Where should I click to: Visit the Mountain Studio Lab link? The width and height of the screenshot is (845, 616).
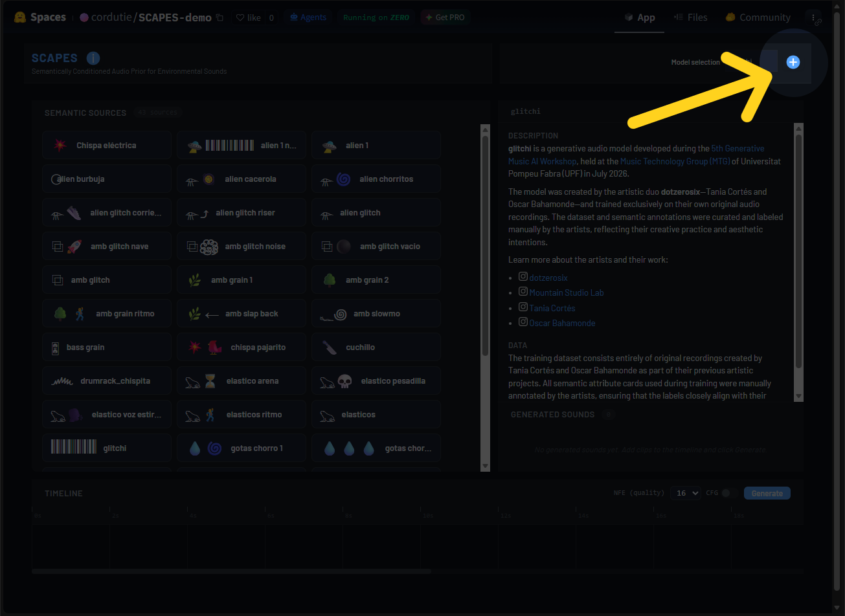pyautogui.click(x=567, y=293)
